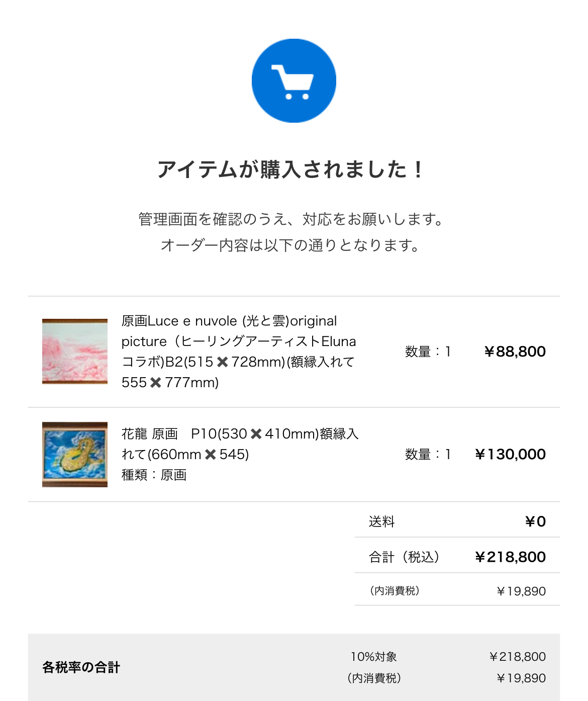
Task: Click the 10%対象 tax rate label
Action: click(374, 657)
